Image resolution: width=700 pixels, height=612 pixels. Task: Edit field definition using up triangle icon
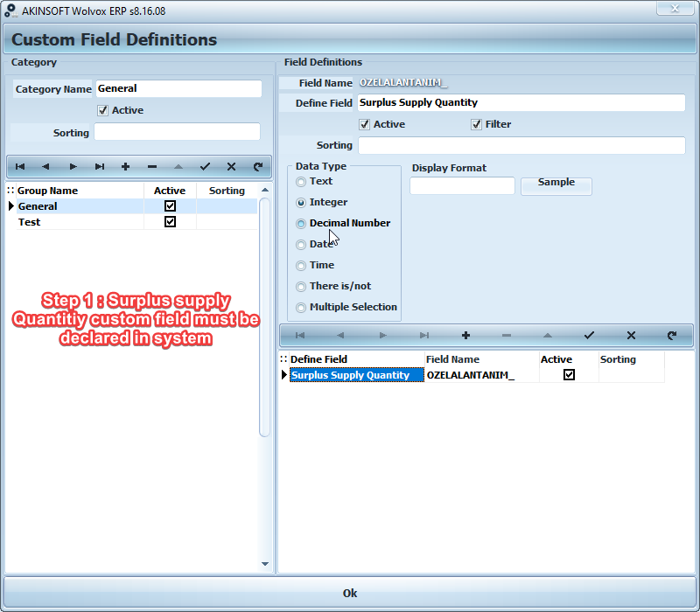pyautogui.click(x=548, y=336)
